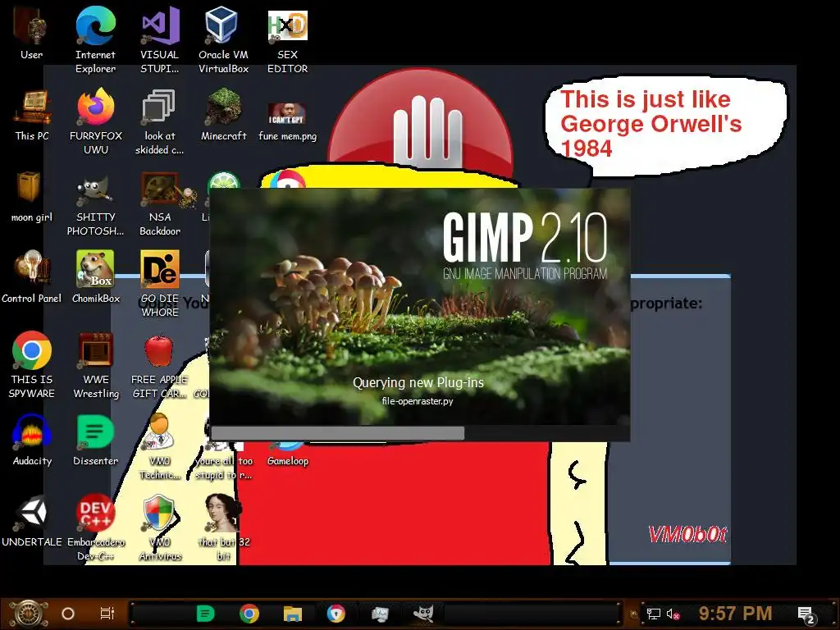Click the muted volume tray icon

[x=673, y=614]
